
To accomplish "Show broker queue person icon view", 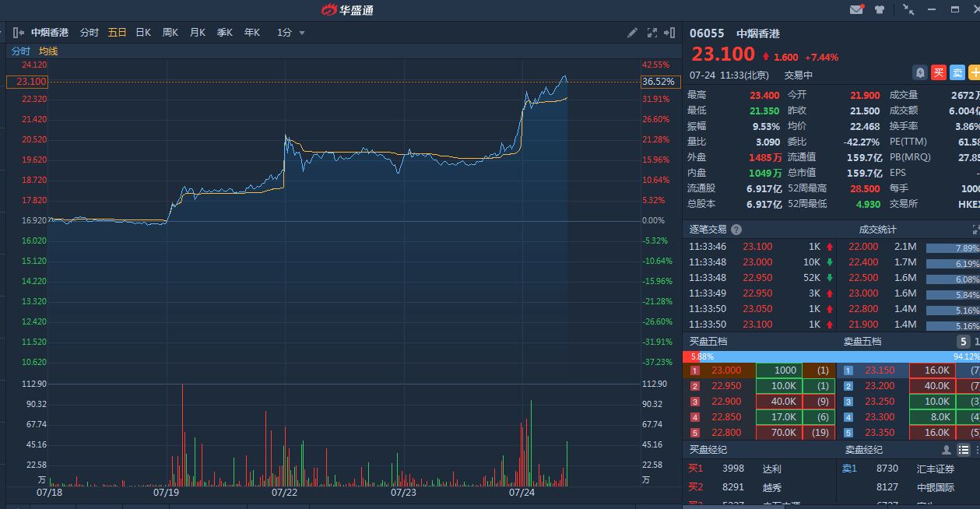I will [x=947, y=450].
